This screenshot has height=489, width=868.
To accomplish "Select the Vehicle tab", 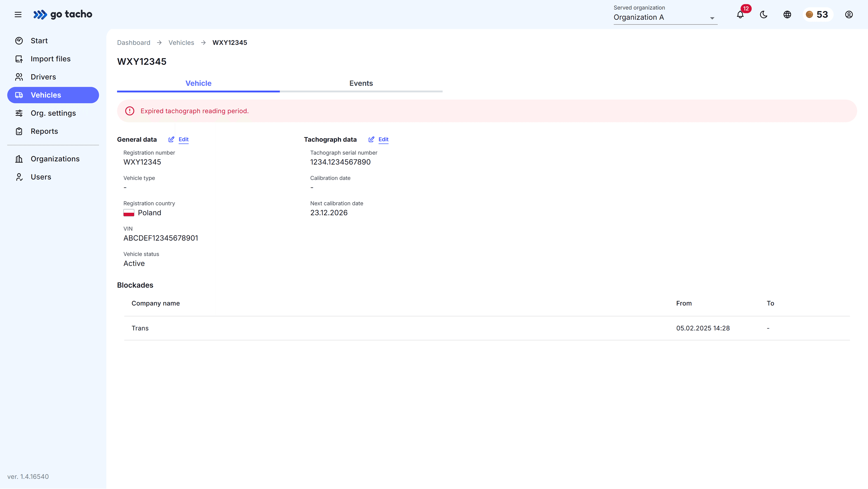I will pos(198,83).
